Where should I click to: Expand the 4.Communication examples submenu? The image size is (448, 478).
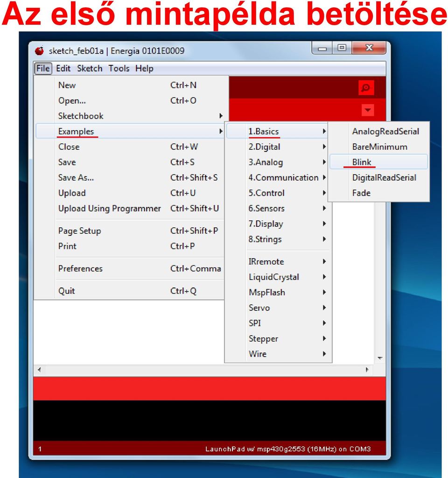pos(278,177)
